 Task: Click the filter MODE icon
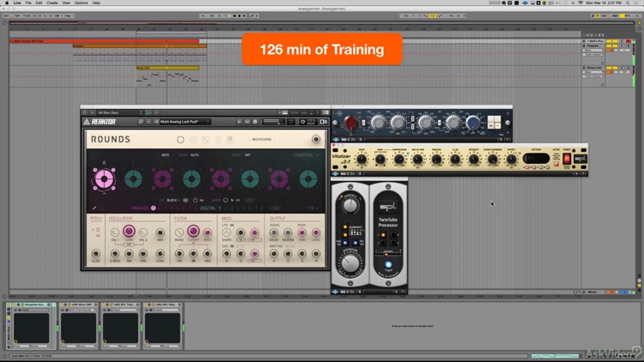pos(179,232)
